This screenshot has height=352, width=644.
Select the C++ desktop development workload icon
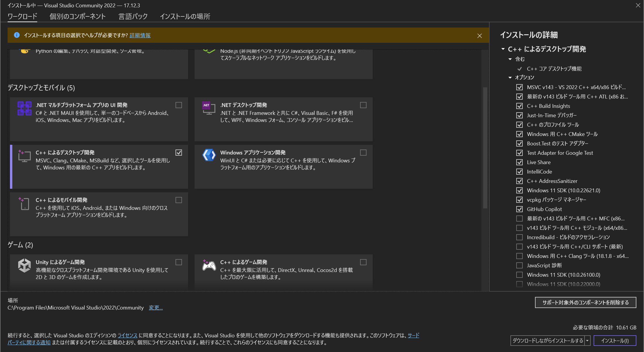25,156
